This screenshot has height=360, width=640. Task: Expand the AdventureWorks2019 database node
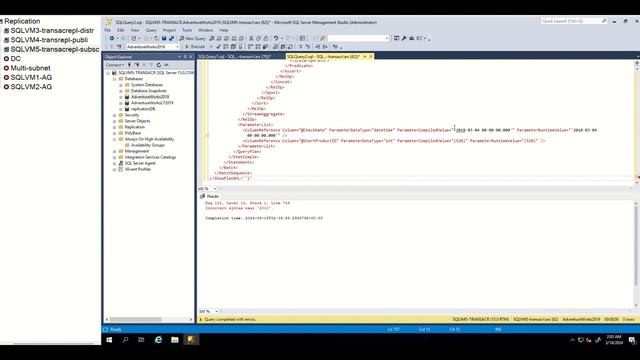[x=121, y=97]
